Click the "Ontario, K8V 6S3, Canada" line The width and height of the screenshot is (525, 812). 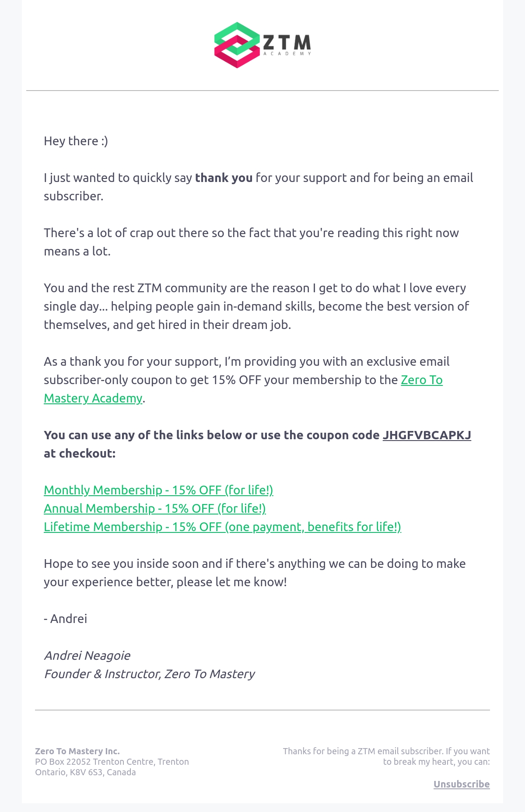[85, 772]
